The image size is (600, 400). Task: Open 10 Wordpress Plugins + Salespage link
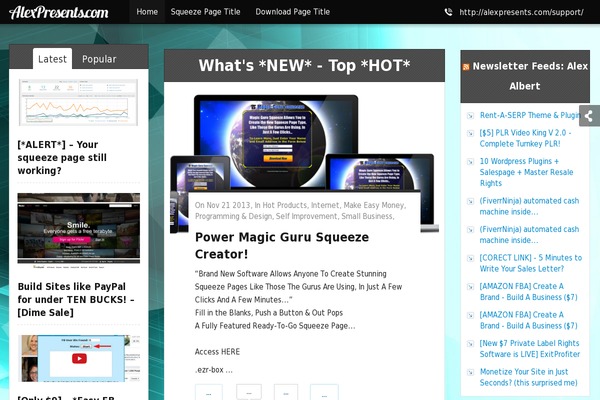tap(526, 172)
